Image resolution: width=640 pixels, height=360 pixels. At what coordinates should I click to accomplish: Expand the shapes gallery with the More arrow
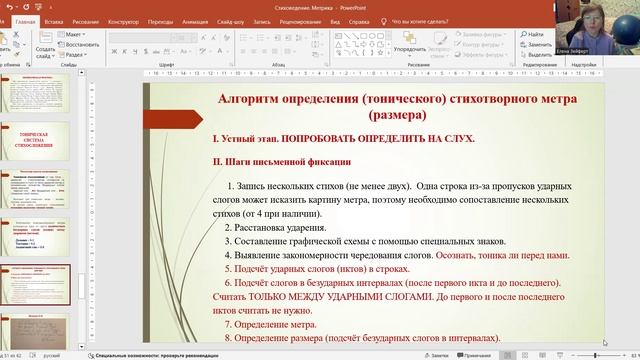(389, 53)
